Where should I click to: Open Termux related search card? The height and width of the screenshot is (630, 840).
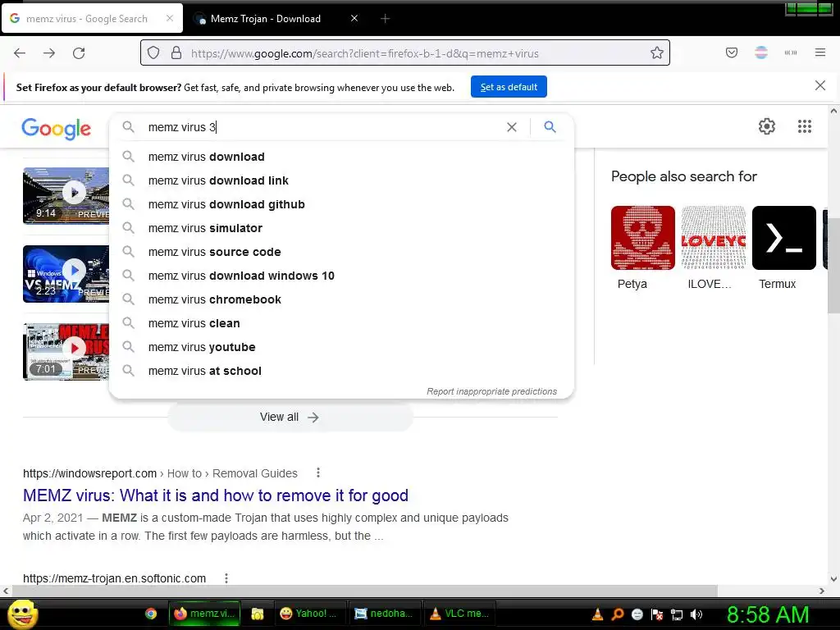point(783,248)
